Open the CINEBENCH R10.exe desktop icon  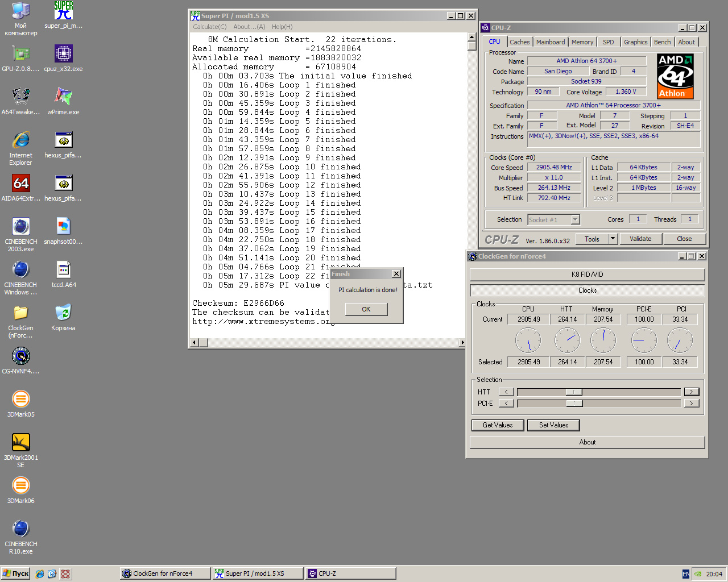click(x=21, y=529)
